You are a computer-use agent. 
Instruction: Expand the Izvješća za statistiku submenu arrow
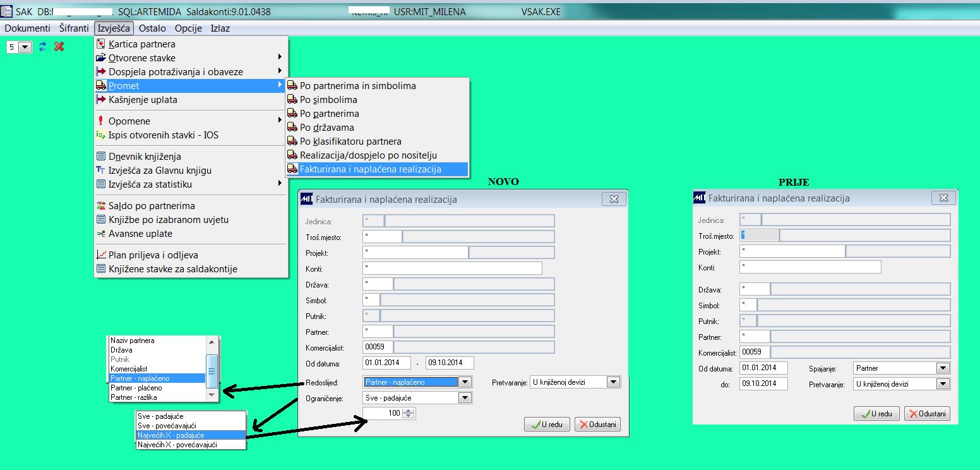coord(280,184)
